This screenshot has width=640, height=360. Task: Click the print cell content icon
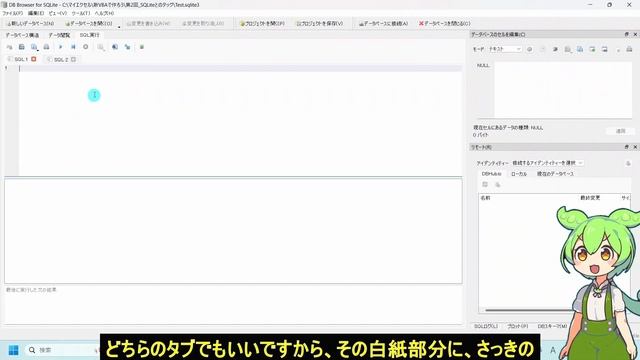(629, 49)
